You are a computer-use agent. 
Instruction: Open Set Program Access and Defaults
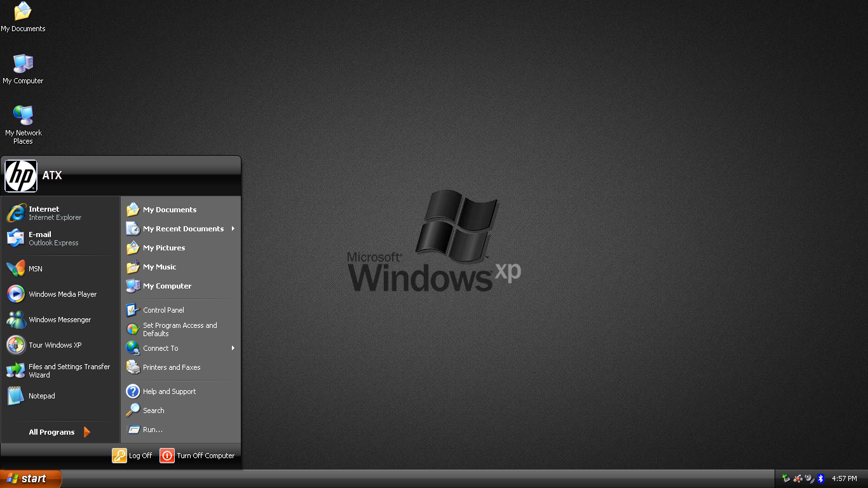[180, 329]
